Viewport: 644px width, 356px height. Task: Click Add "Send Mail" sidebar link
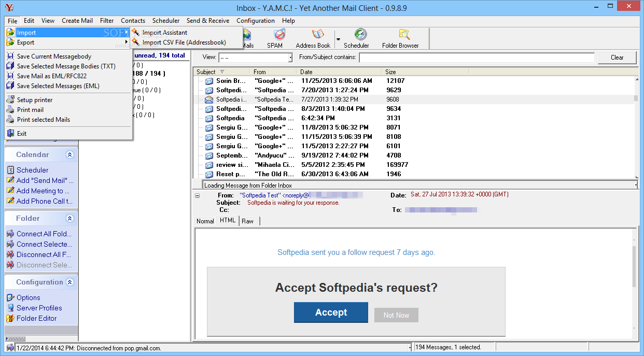point(45,180)
